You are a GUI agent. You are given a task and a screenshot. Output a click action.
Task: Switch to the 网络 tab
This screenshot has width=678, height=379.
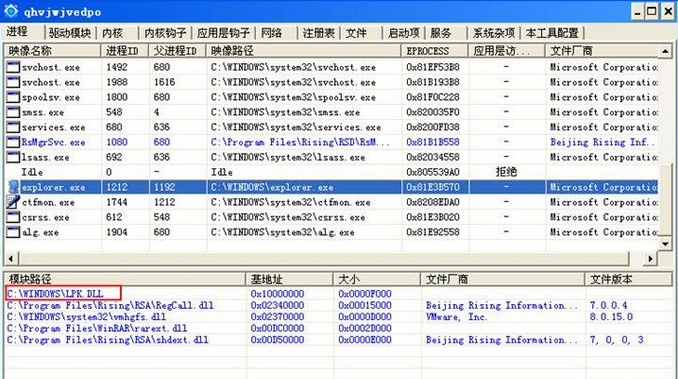pyautogui.click(x=272, y=33)
